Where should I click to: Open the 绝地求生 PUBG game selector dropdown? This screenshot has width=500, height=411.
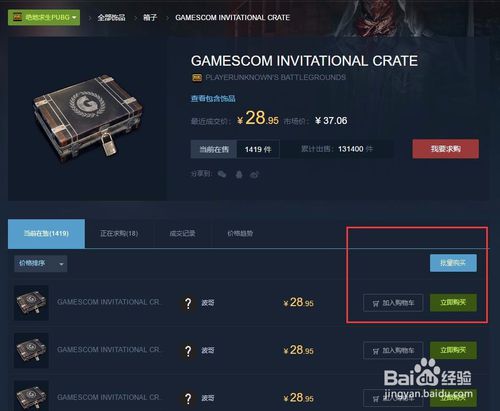tap(44, 17)
